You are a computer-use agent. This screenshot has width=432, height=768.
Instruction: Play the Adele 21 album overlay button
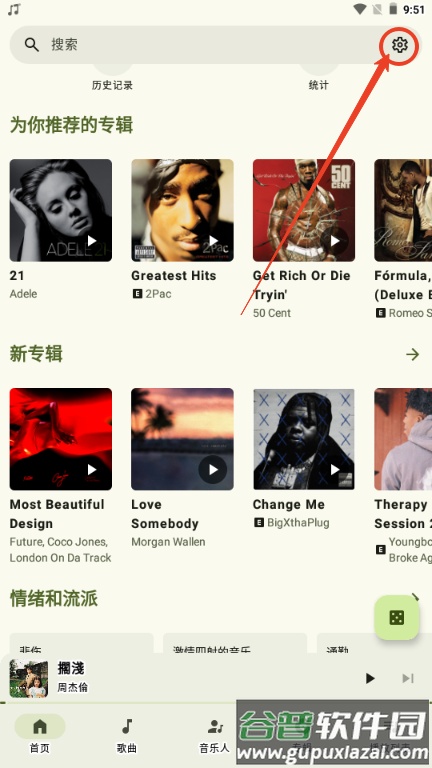(x=92, y=240)
